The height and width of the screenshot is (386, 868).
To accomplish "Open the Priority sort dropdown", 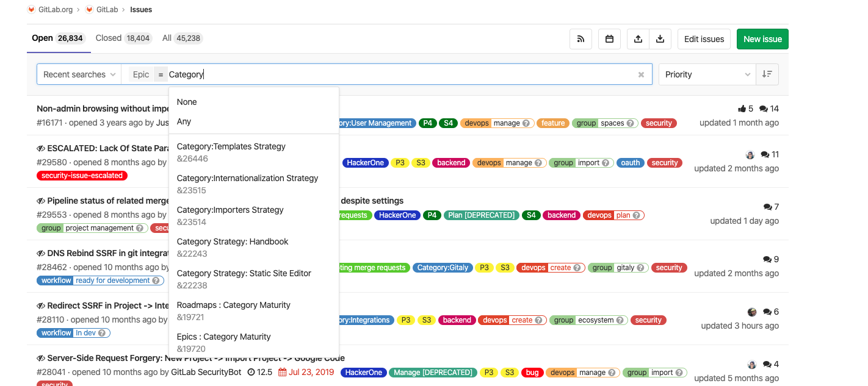I will [x=707, y=74].
